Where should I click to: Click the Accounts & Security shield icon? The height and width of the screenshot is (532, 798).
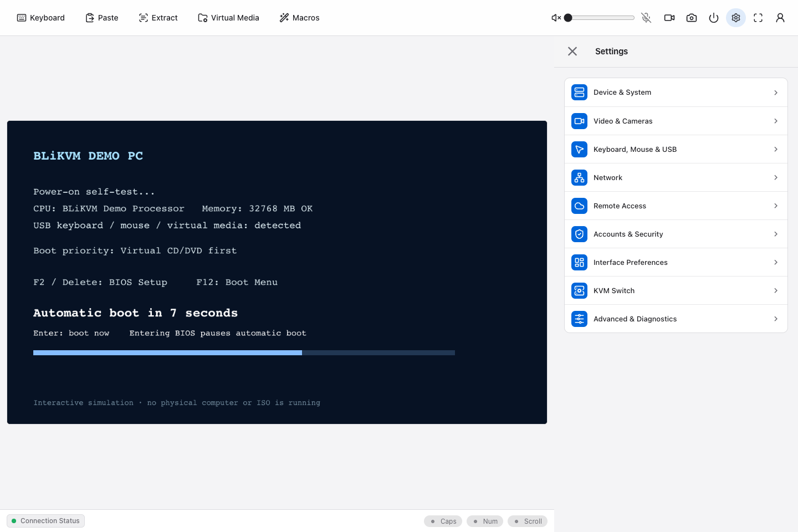click(579, 234)
